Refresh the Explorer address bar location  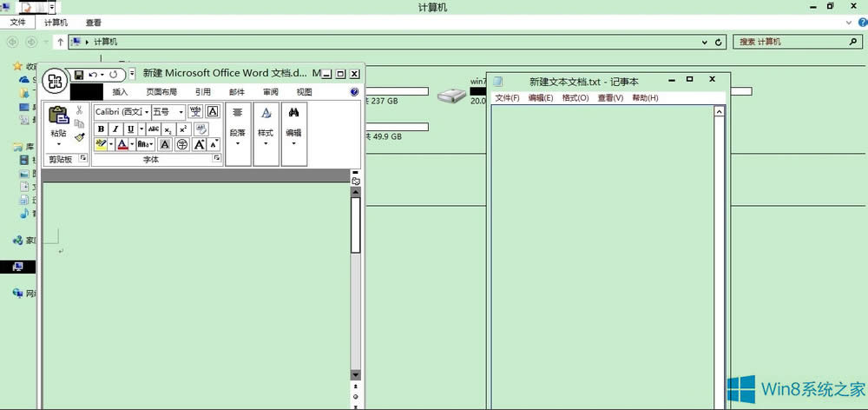point(719,42)
